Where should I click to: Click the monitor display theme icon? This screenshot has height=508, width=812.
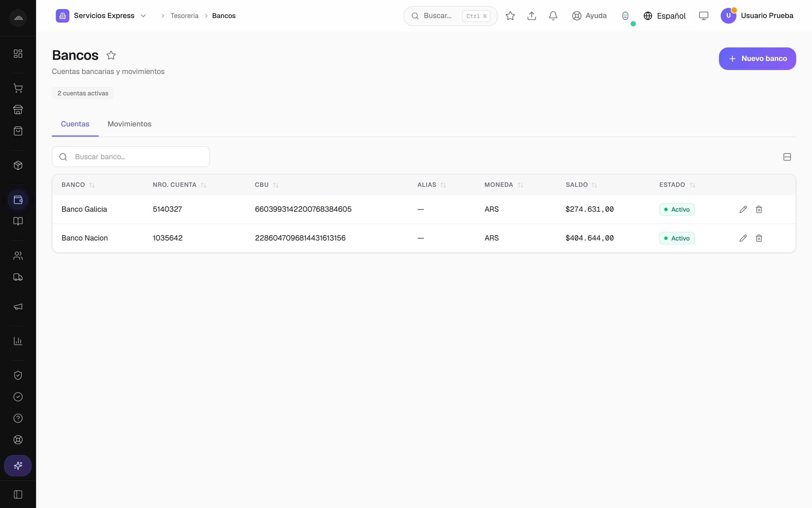704,16
